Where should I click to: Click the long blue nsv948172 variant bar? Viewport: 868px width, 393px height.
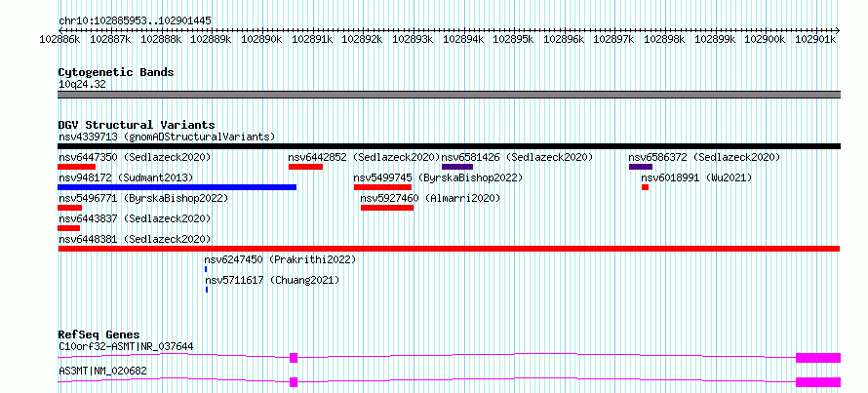tap(178, 187)
